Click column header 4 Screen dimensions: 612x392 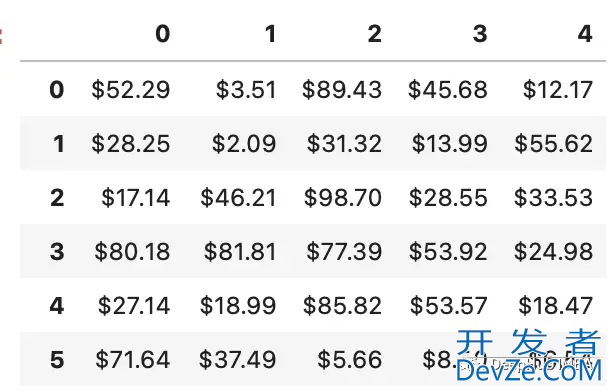tap(585, 34)
